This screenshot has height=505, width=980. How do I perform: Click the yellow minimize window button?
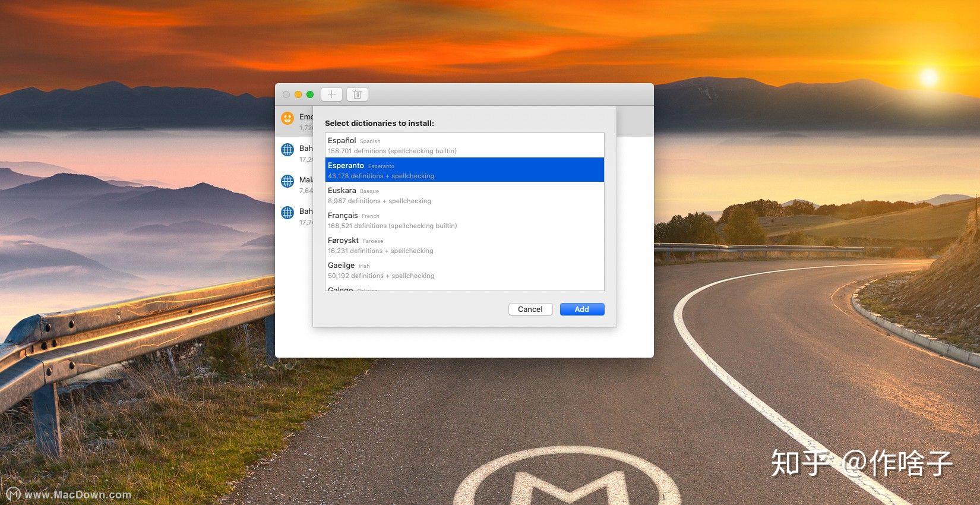click(298, 94)
